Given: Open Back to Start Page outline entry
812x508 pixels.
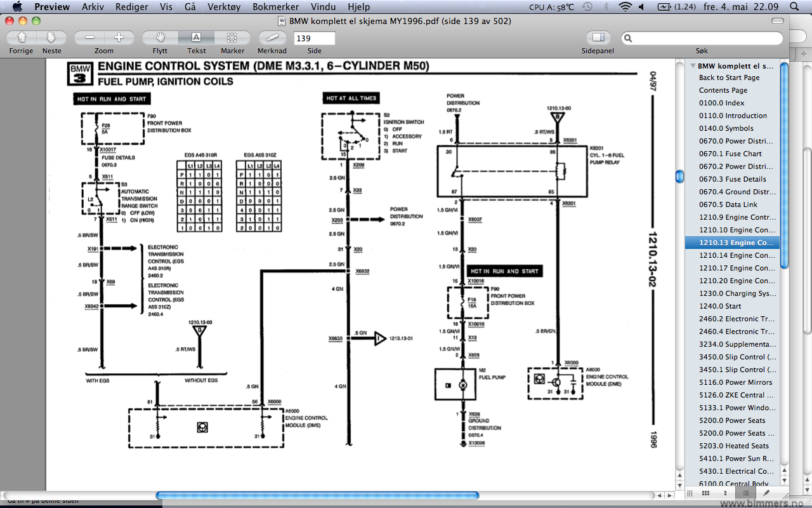Looking at the screenshot, I should 729,77.
